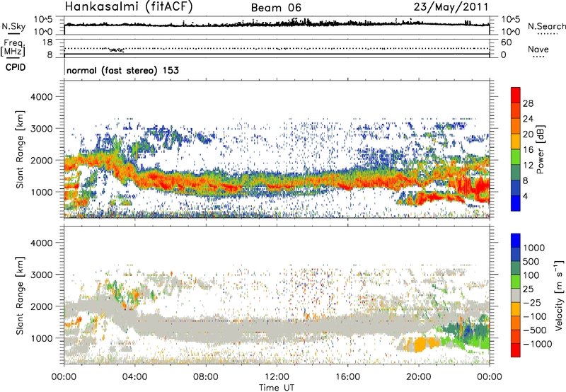This screenshot has height=392, width=566.
Task: Click the orange negative-velocity patch near 20:00
Action: click(x=420, y=344)
